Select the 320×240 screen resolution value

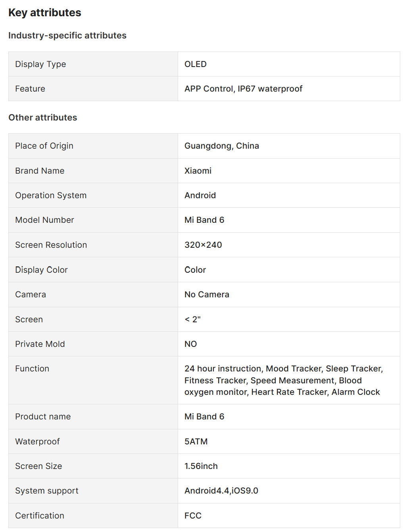(203, 245)
